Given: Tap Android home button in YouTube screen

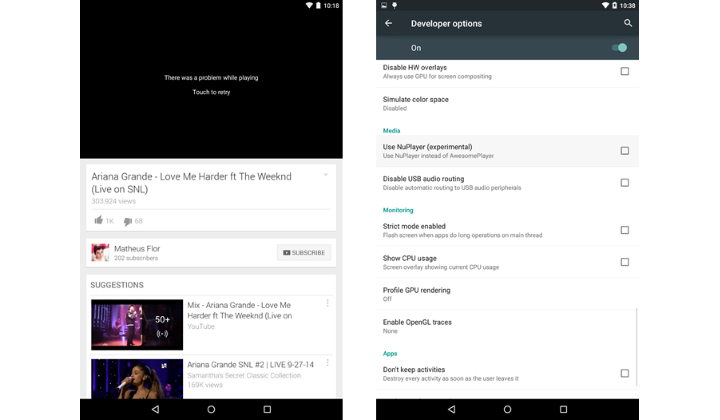Looking at the screenshot, I should coord(211,409).
